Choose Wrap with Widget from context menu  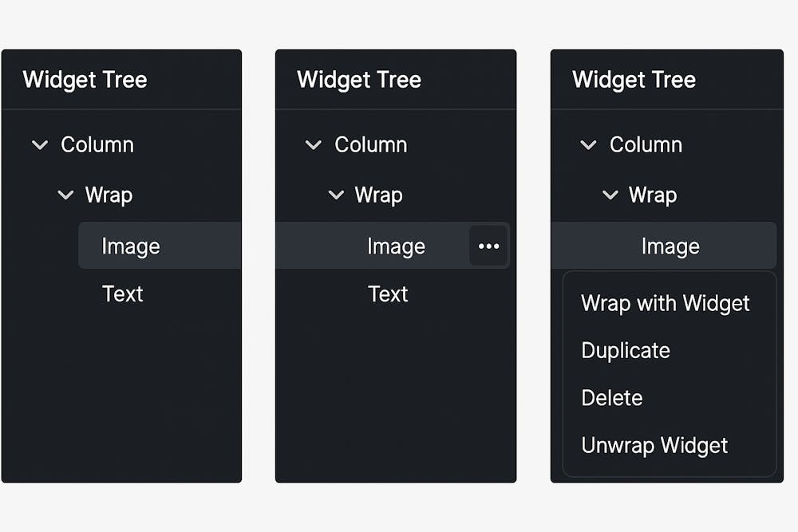[x=666, y=303]
